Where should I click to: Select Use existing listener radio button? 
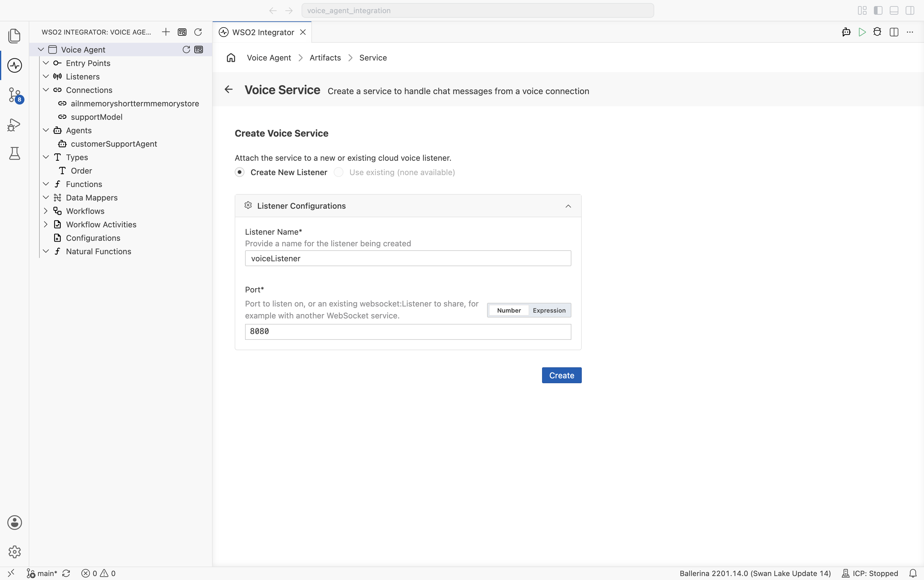(x=339, y=172)
